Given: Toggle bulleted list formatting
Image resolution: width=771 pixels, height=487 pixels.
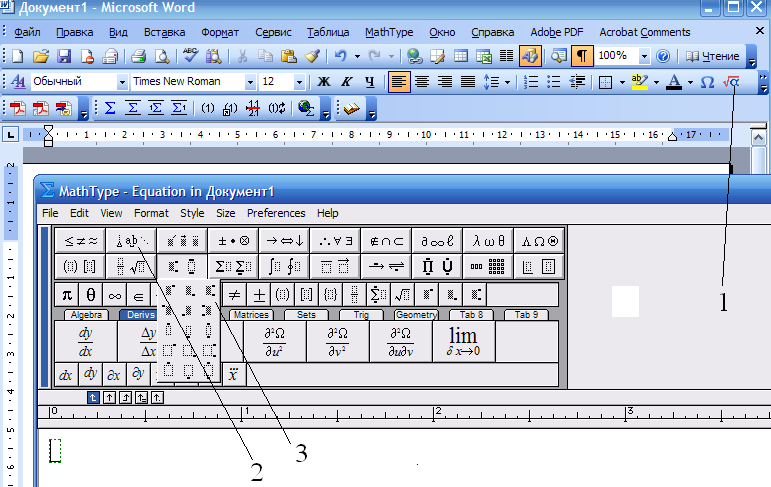Looking at the screenshot, I should pos(554,82).
